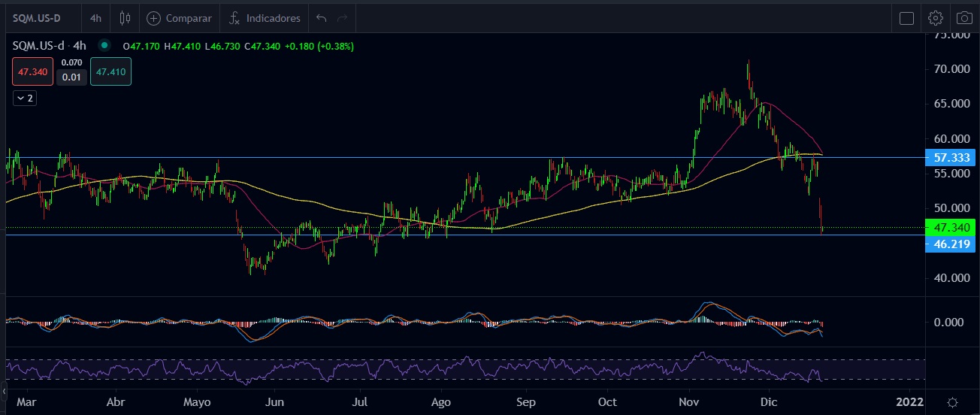This screenshot has height=415, width=980.
Task: Redo the last chart action
Action: click(343, 17)
